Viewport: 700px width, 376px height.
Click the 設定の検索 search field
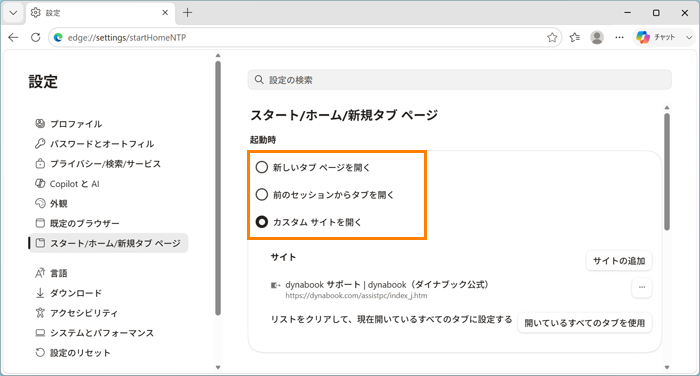click(x=459, y=80)
